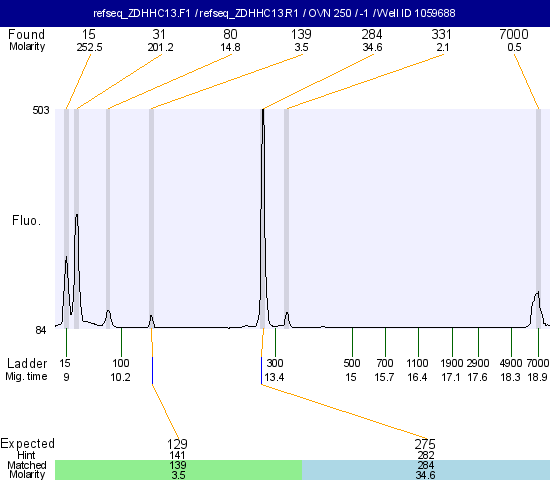Click the found peak label 15

[x=89, y=34]
